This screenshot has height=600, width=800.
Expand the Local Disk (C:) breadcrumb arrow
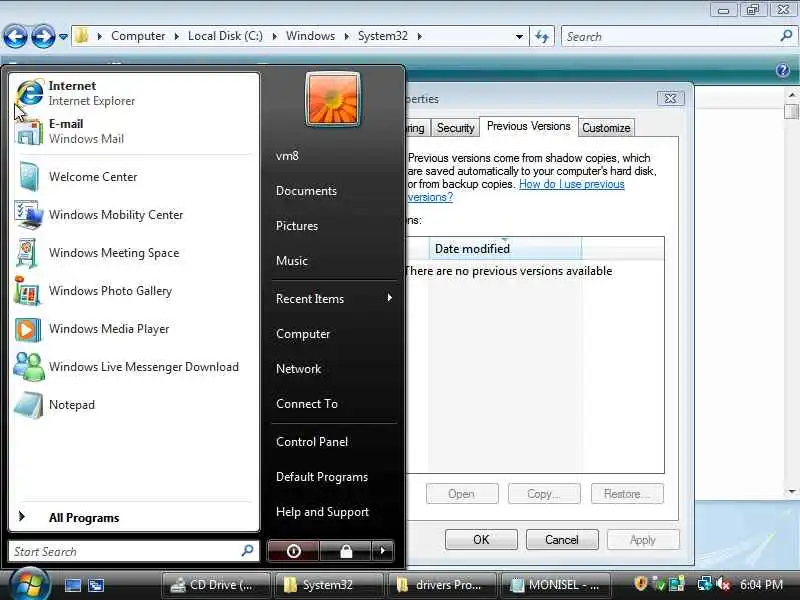[274, 36]
